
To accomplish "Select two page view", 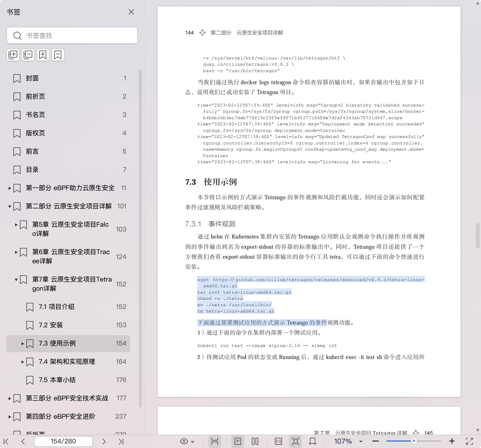I will tap(255, 441).
